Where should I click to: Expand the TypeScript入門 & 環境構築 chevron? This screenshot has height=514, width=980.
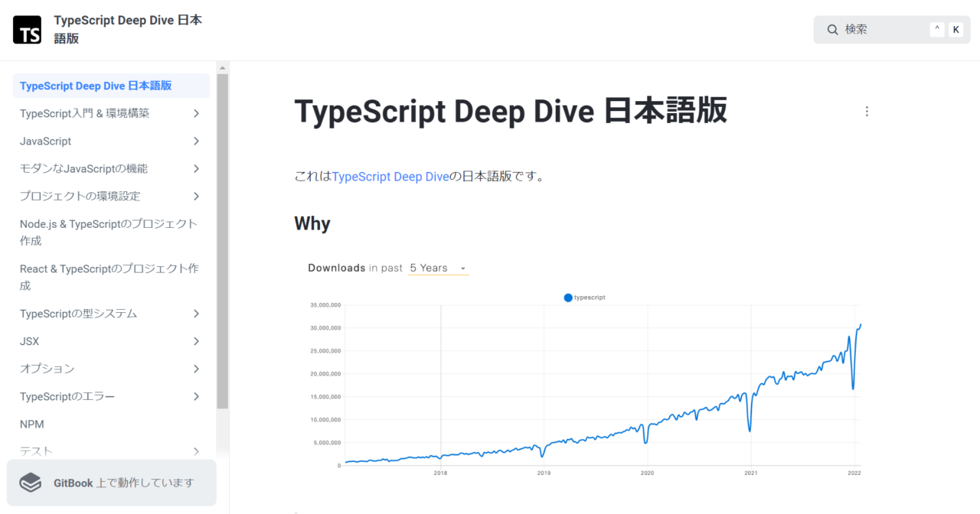[x=197, y=113]
